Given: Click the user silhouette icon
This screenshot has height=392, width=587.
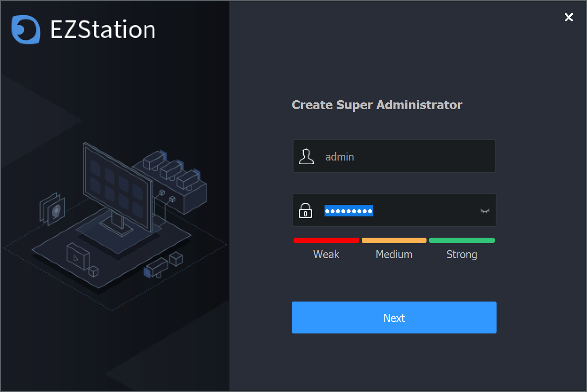Looking at the screenshot, I should tap(306, 157).
